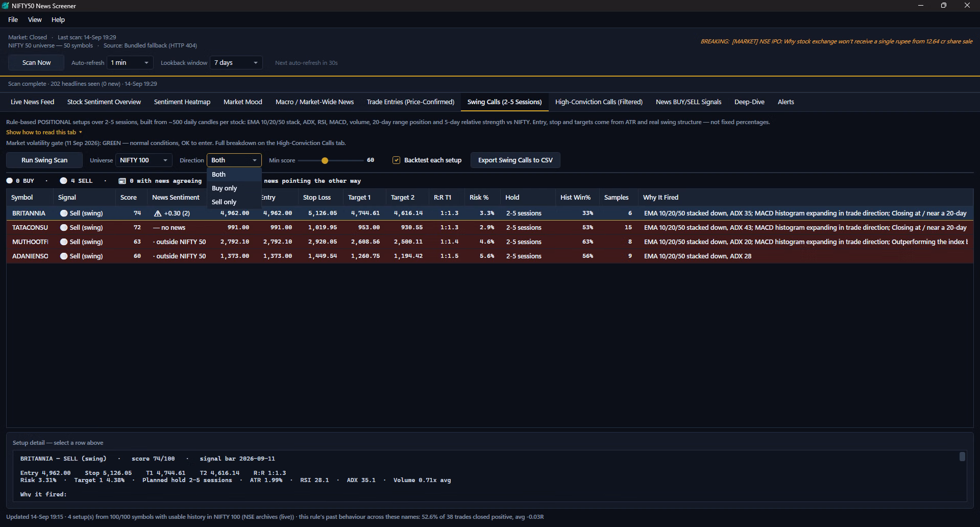Image resolution: width=980 pixels, height=527 pixels.
Task: Expand 'Show how to read this tab'
Action: 44,132
